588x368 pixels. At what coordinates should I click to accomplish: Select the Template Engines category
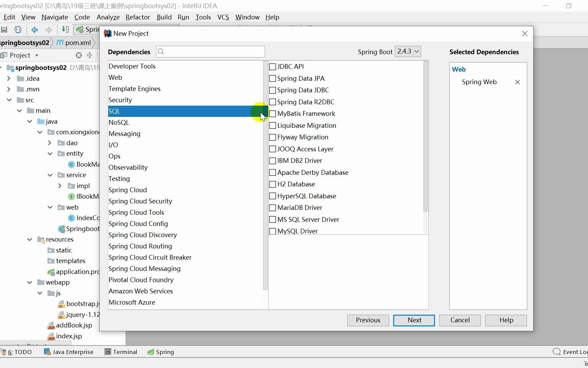[x=185, y=89]
